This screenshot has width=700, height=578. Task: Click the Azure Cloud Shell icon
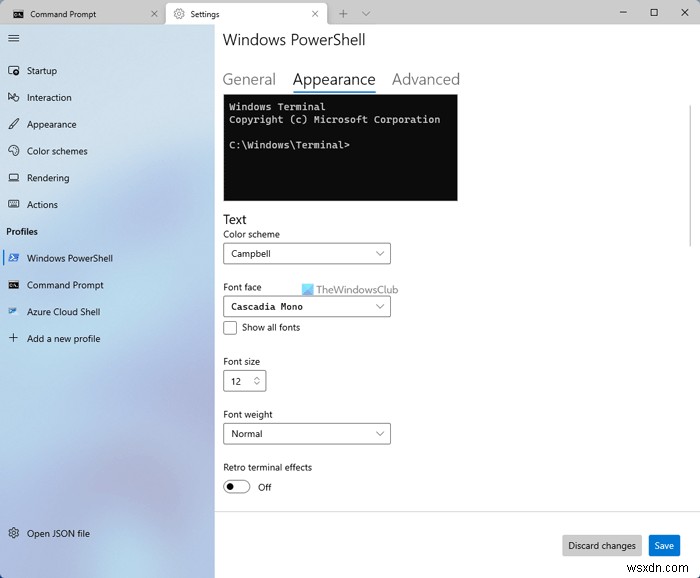pos(13,311)
